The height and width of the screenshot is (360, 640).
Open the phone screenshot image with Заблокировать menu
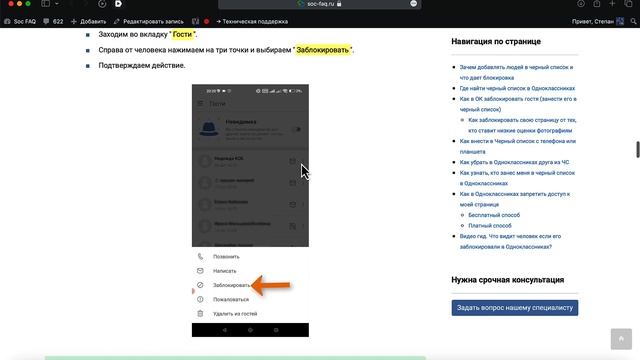[x=250, y=211]
